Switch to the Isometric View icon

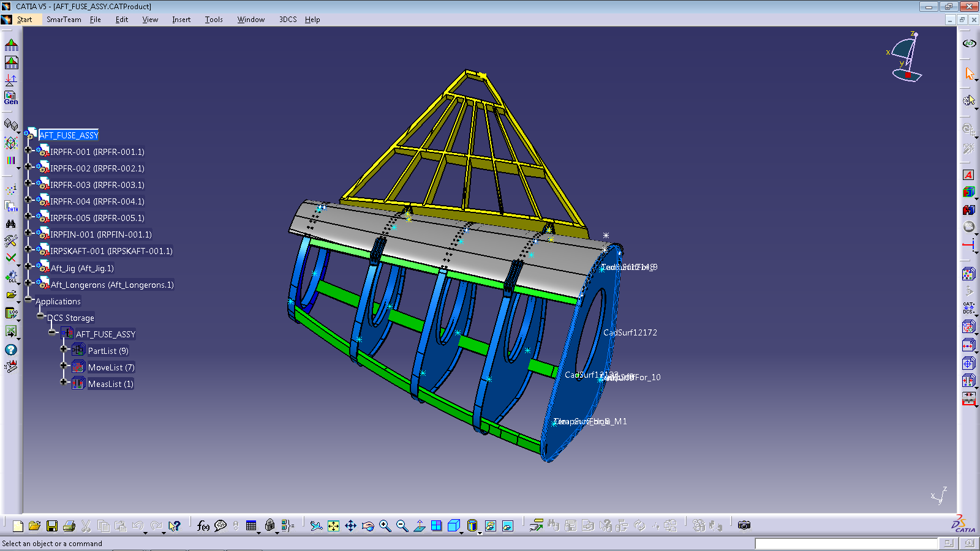453,525
